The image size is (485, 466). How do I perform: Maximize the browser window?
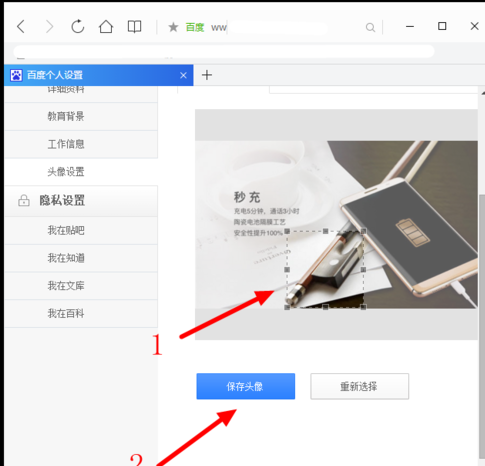coord(442,26)
